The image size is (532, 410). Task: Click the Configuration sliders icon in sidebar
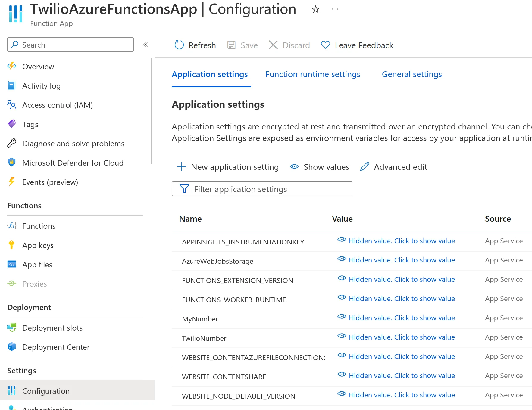point(12,391)
